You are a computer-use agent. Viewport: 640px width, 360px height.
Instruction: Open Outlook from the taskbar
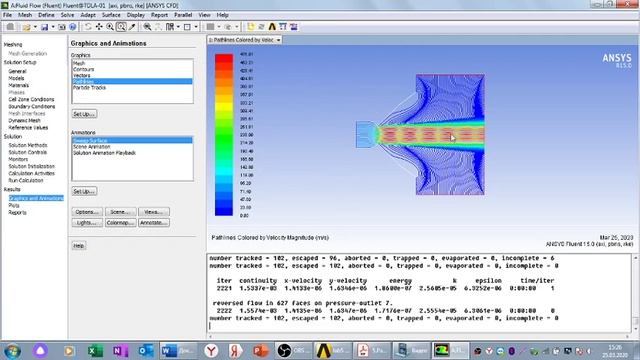[145, 351]
